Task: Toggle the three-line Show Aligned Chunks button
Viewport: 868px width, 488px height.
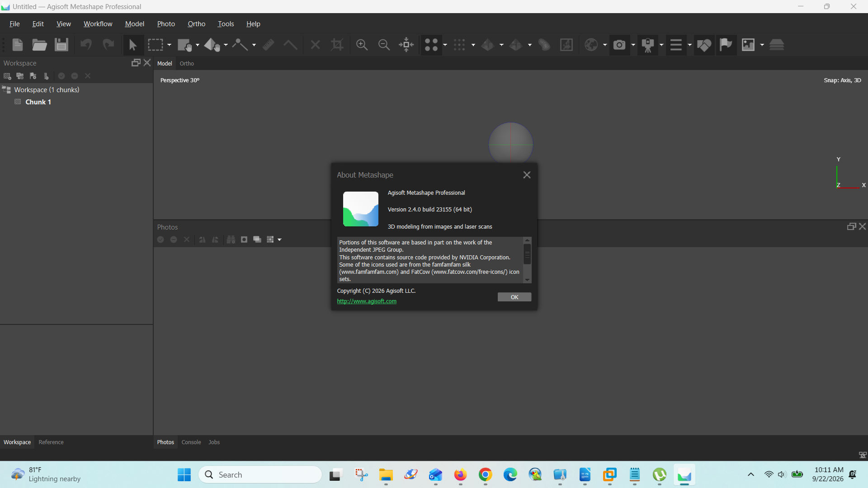Action: 676,45
